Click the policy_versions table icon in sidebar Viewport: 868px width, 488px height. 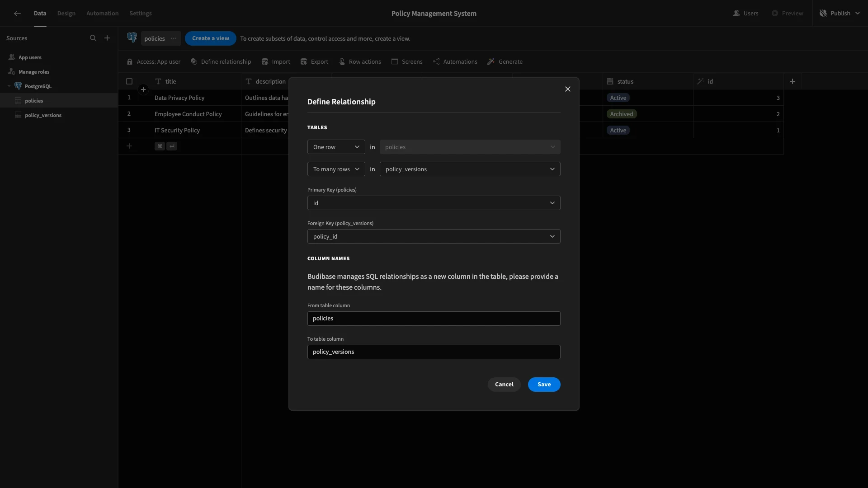point(18,115)
